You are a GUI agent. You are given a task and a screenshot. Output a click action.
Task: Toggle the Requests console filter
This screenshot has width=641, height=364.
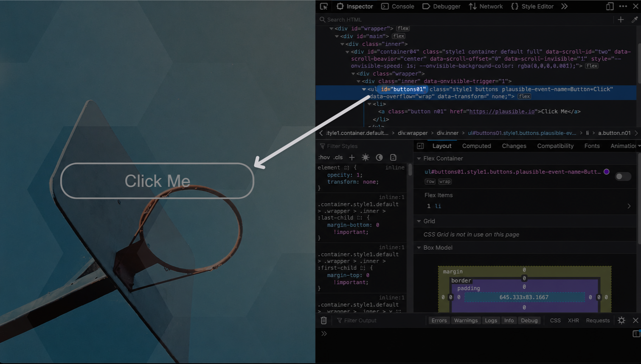598,320
